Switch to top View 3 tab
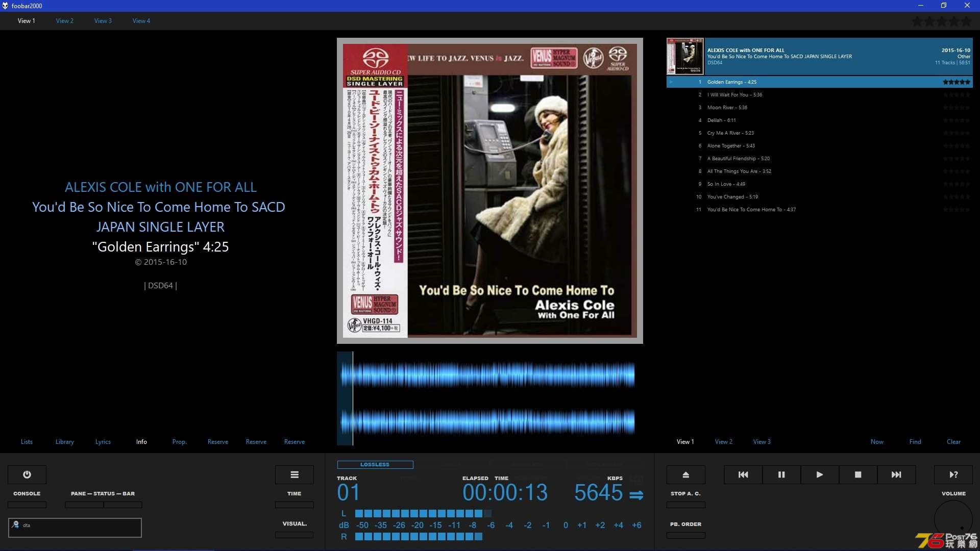 point(103,21)
